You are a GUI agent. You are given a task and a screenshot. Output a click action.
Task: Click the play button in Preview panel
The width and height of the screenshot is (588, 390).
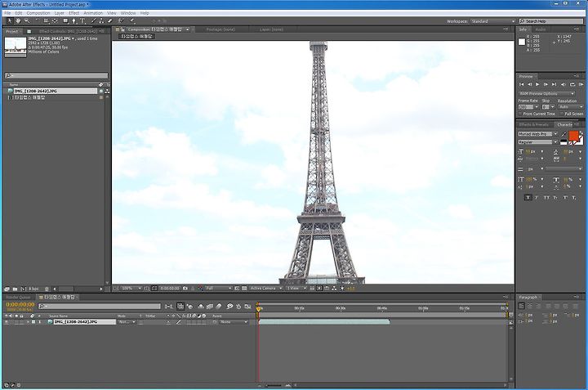(537, 85)
